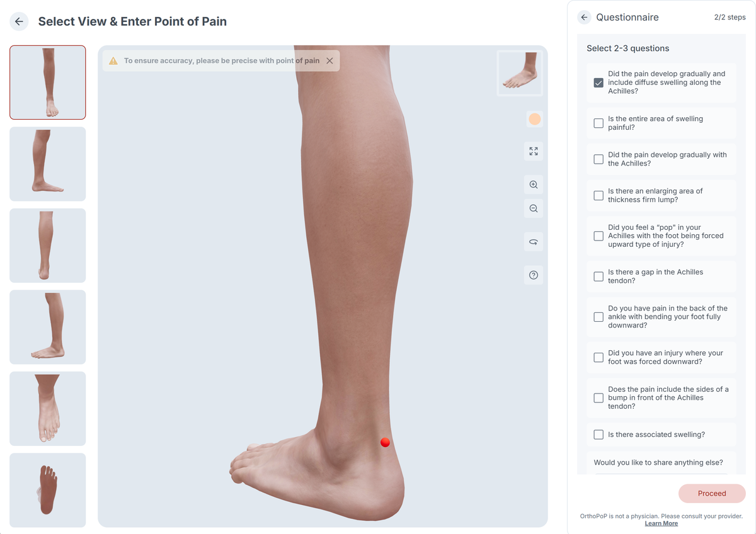Uncheck the diffuse swelling along Achilles question
The image size is (756, 534).
tap(598, 82)
